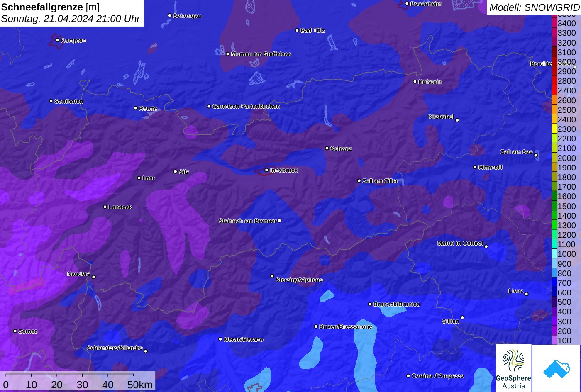The image size is (581, 392).
Task: Click the Bad Tölz marker dot
Action: (x=297, y=30)
